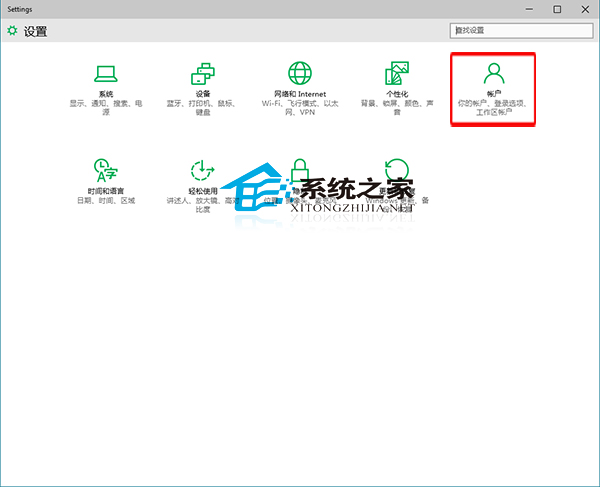
Task: Open the 时间和语言 clock-and-language icon
Action: click(106, 170)
